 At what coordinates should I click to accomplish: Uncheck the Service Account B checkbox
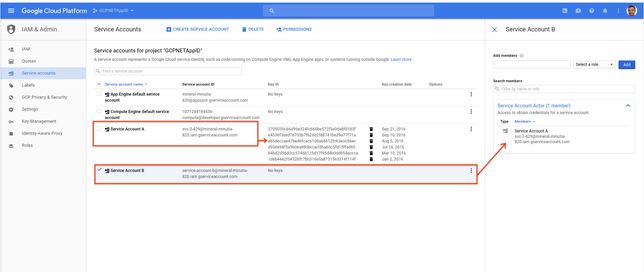point(99,170)
